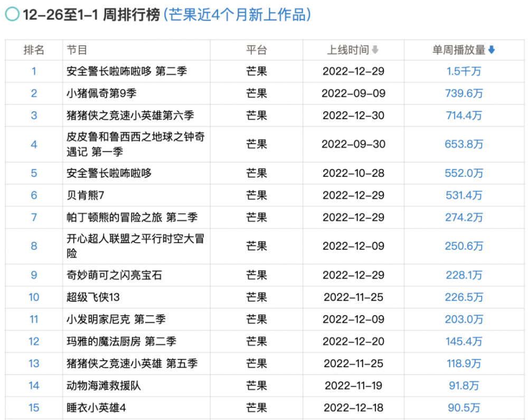Click 上线时间 column header text
The image size is (528, 420).
coord(348,50)
